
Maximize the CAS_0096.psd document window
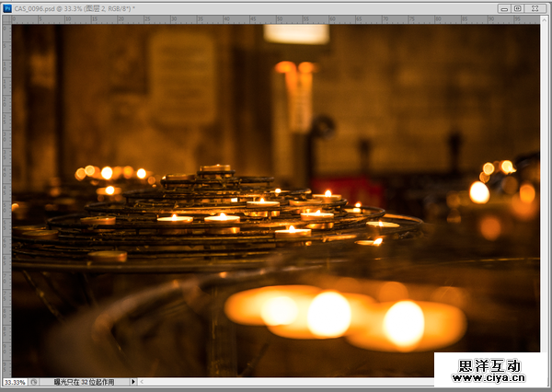[518, 8]
